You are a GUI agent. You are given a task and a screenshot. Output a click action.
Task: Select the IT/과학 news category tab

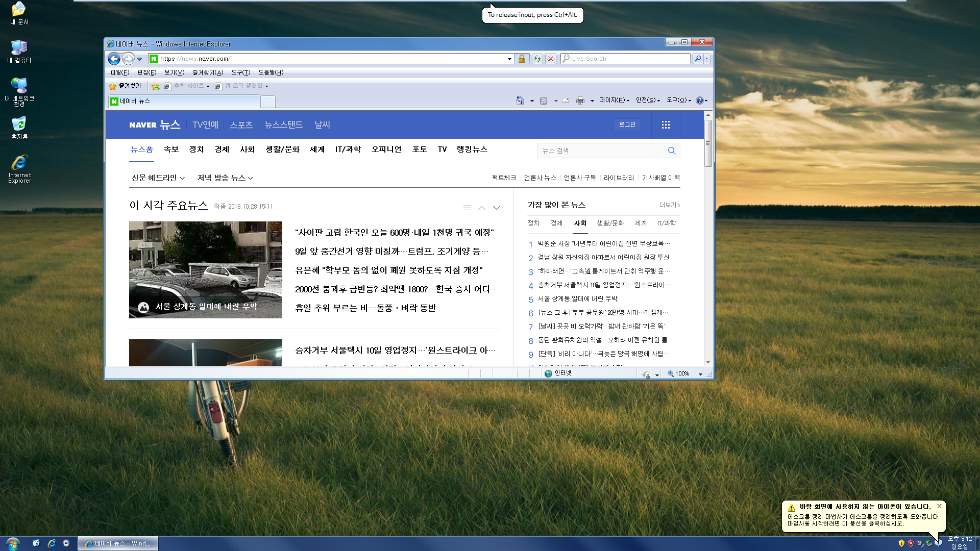[348, 149]
